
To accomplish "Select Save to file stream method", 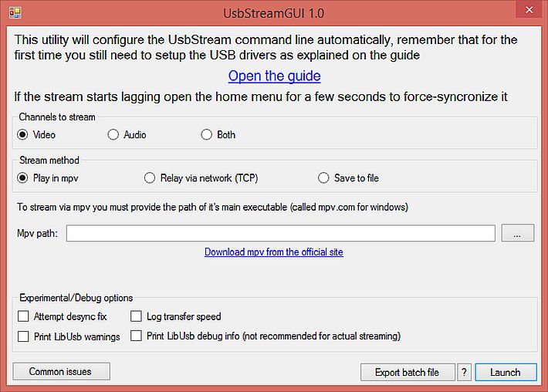I will [x=323, y=177].
